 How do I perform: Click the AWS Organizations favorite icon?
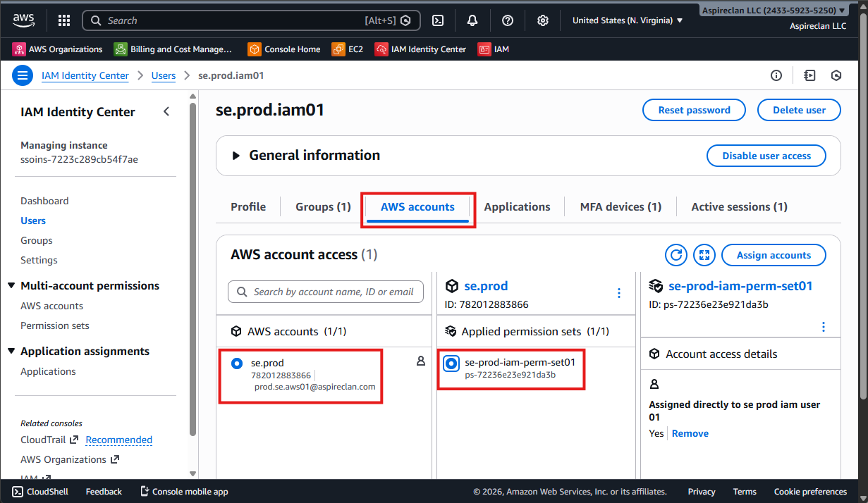(x=19, y=49)
